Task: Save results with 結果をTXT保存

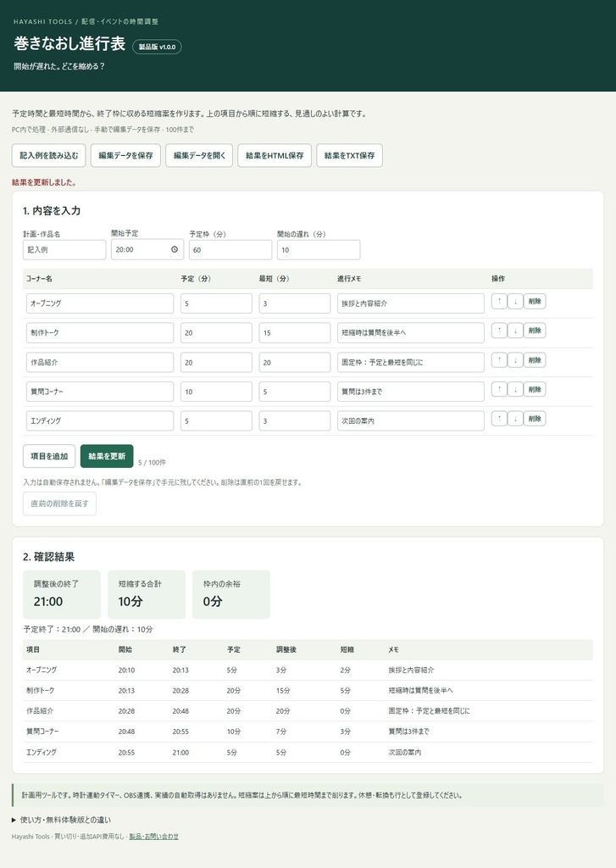Action: click(x=349, y=156)
